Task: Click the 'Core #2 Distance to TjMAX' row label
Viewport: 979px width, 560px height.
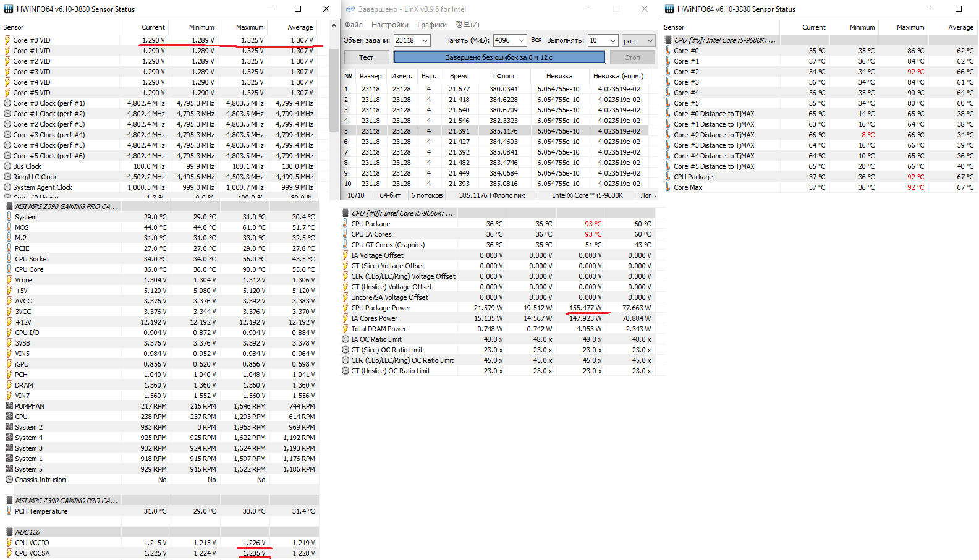Action: tap(714, 135)
